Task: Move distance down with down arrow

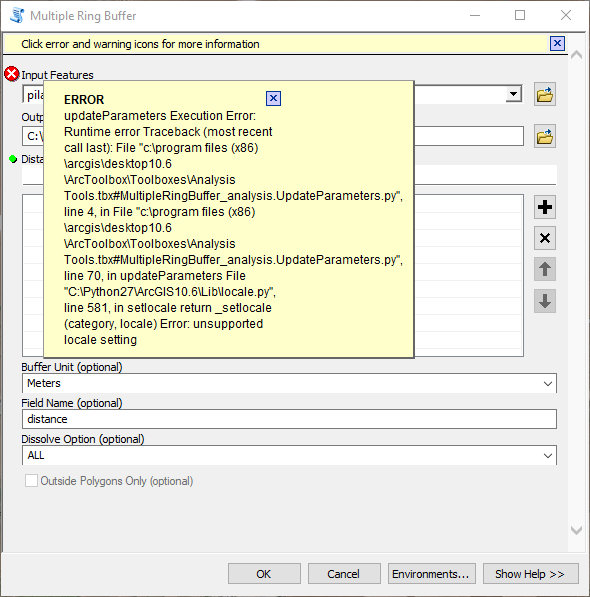Action: pos(545,301)
